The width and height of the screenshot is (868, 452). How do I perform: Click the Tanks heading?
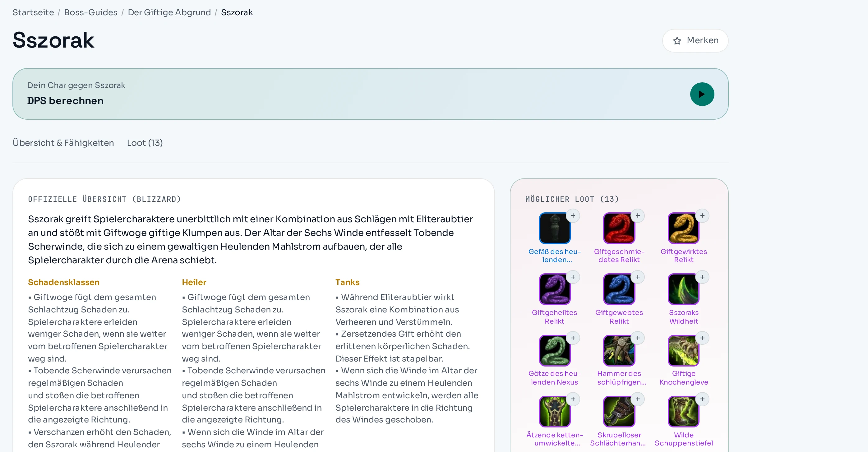[x=347, y=282]
